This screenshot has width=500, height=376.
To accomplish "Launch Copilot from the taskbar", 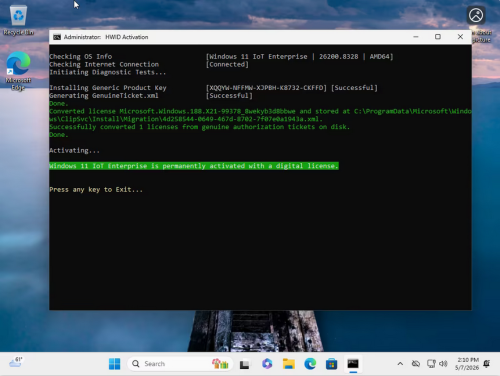I will [x=267, y=364].
